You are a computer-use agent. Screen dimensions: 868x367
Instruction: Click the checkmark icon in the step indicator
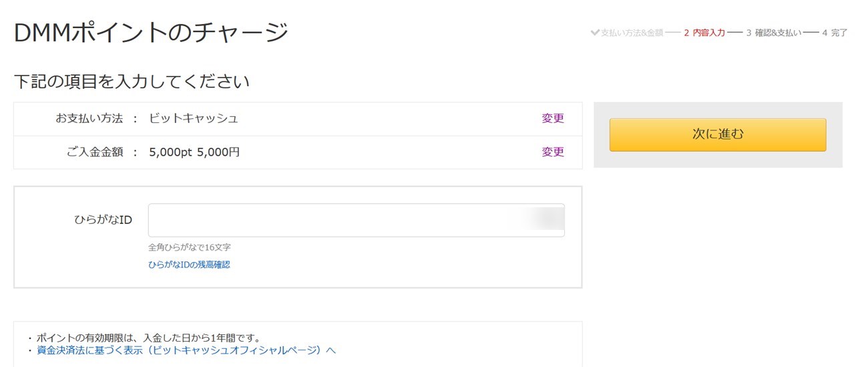point(595,32)
